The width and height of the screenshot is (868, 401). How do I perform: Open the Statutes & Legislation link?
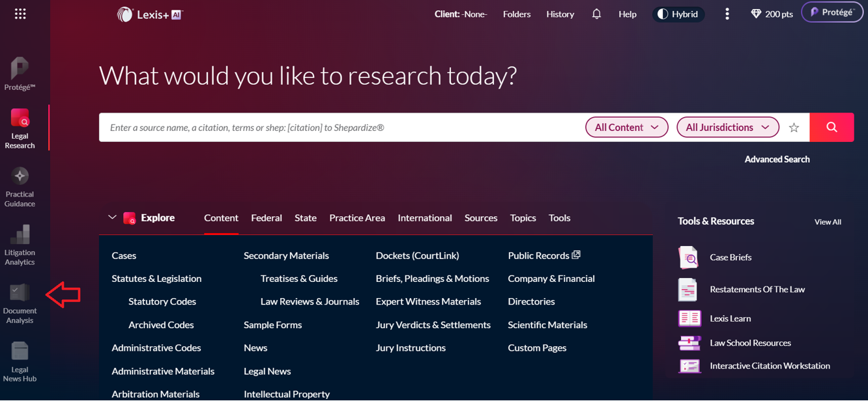tap(156, 279)
